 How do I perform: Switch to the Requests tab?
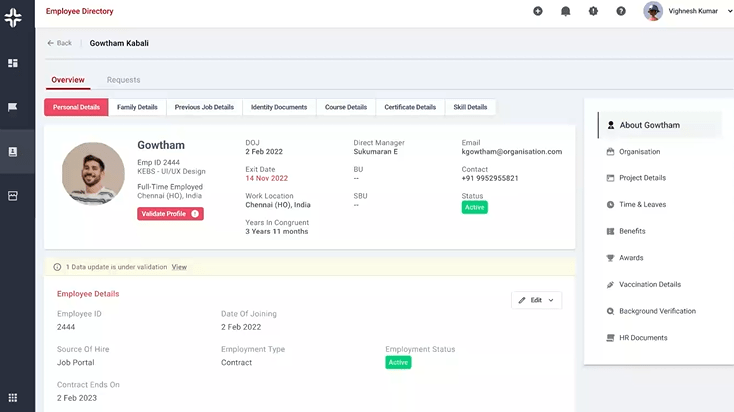coord(123,80)
